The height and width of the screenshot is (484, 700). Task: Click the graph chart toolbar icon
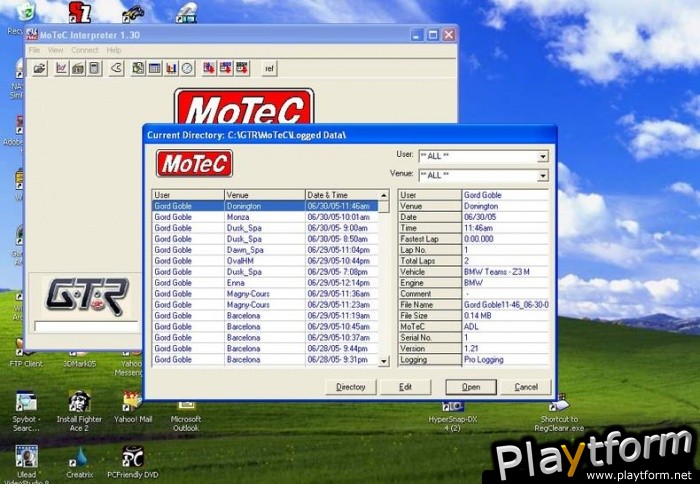click(62, 69)
